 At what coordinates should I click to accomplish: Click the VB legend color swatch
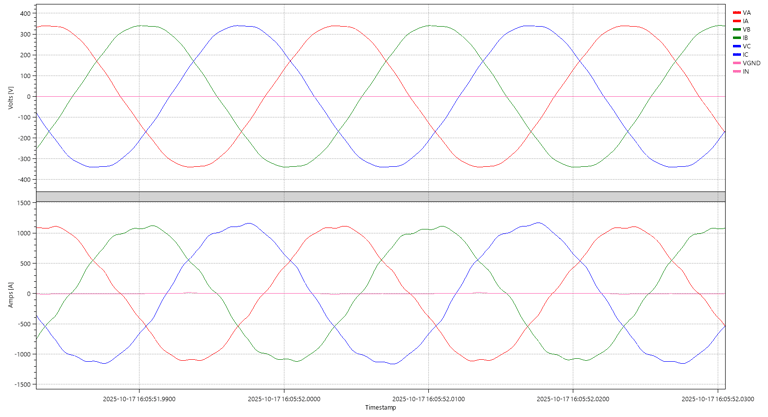click(x=737, y=29)
